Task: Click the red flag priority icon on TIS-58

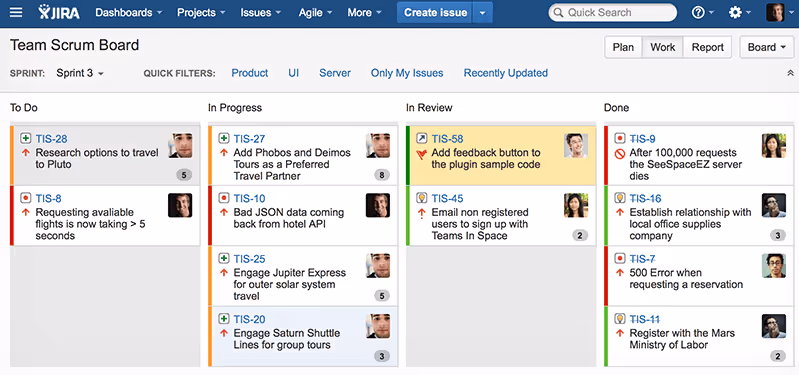Action: [x=421, y=153]
